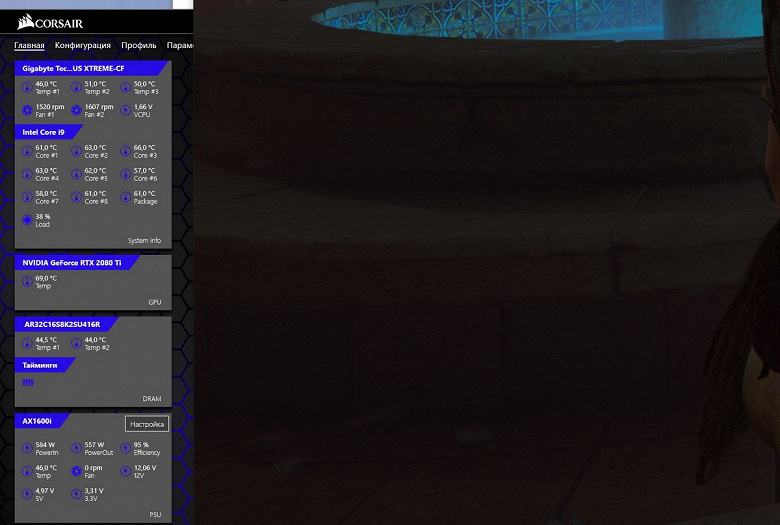780x525 pixels.
Task: Select the Gigabyte motherboard panel header
Action: 92,68
